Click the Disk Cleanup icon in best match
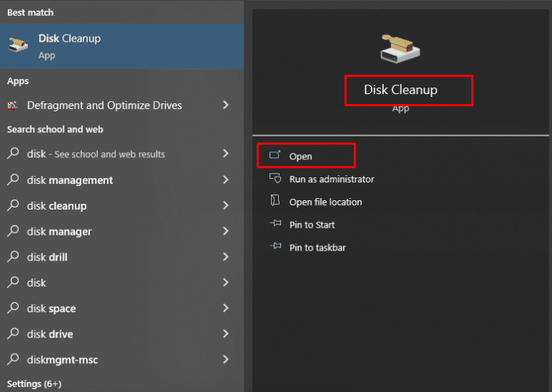552x392 pixels. [18, 45]
